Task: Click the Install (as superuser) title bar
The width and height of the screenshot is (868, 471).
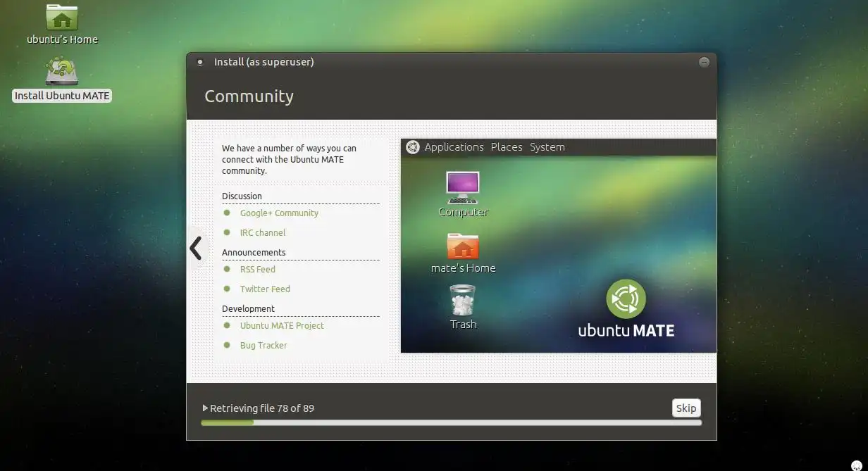Action: 451,62
